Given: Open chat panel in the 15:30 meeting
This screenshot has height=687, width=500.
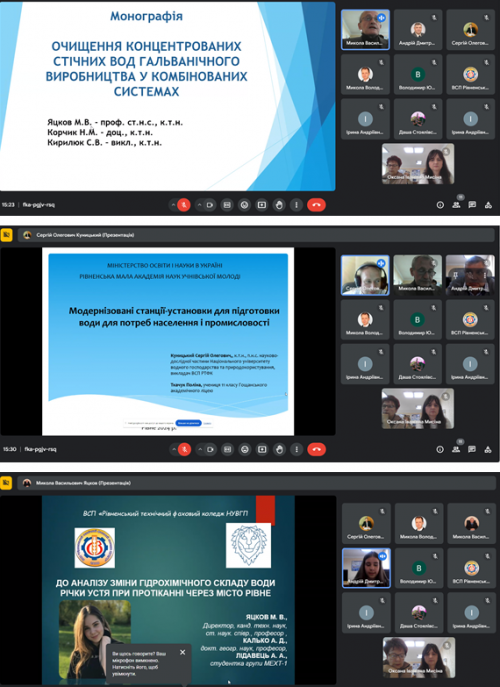Looking at the screenshot, I should click(472, 449).
